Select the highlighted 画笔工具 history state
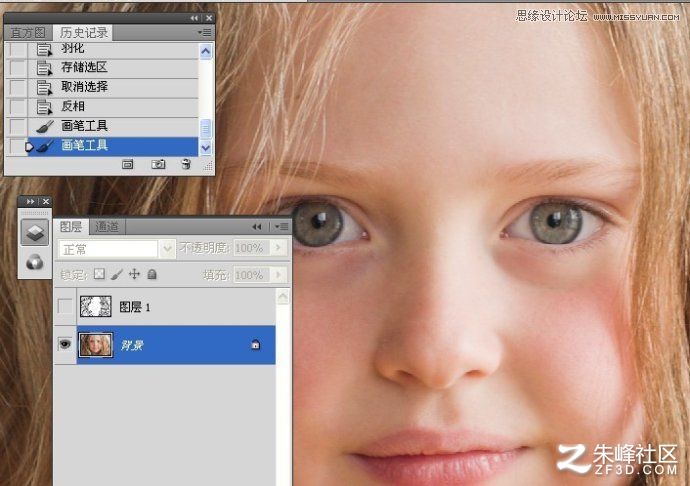 coord(113,146)
